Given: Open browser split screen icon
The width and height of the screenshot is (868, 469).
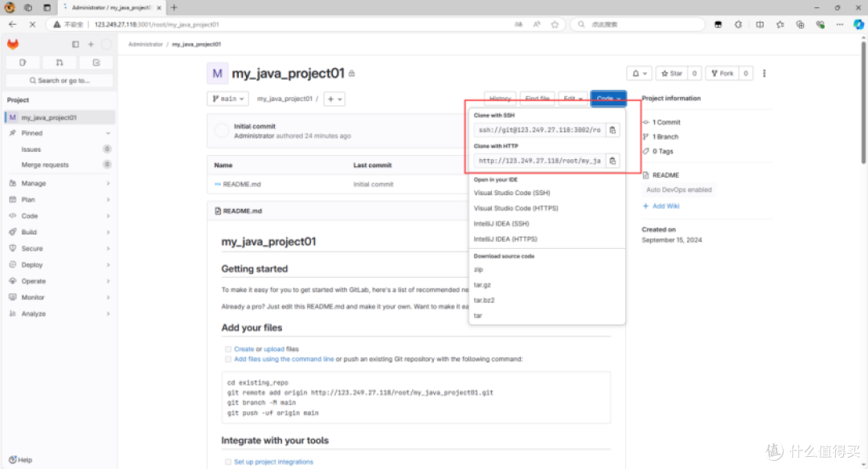Looking at the screenshot, I should (759, 24).
